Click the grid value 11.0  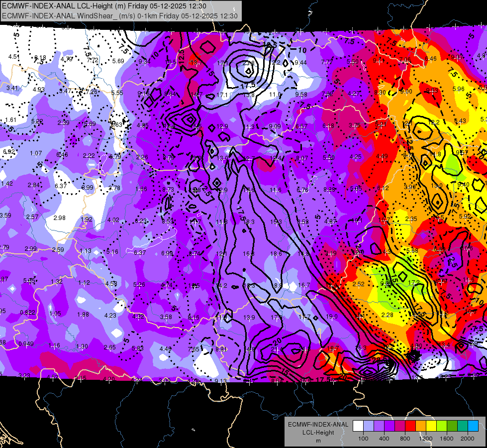[x=275, y=95]
